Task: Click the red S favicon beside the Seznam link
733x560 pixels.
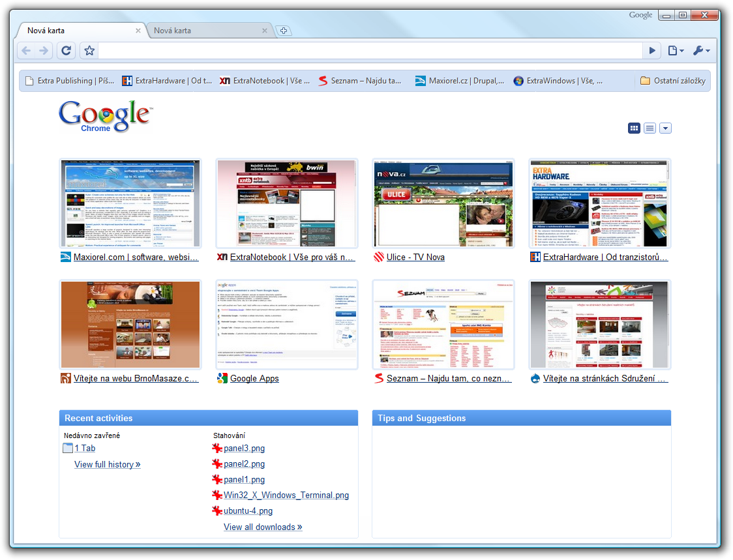Action: [379, 378]
